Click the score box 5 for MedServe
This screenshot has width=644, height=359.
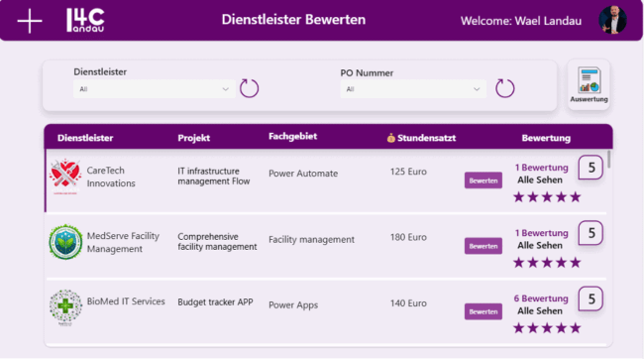(590, 233)
